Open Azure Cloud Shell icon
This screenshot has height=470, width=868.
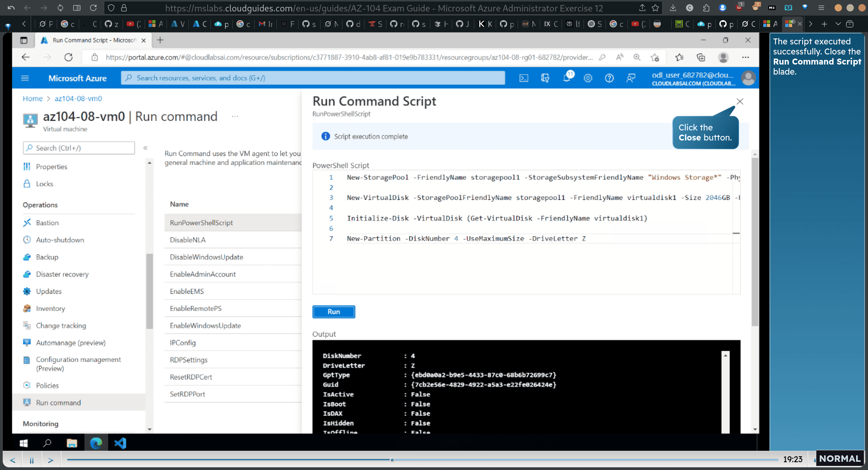click(x=524, y=78)
